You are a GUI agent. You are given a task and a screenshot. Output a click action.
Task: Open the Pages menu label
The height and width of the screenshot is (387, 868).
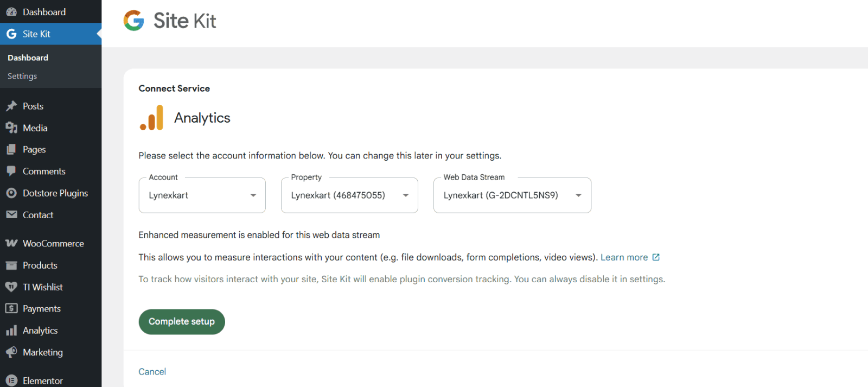point(34,150)
